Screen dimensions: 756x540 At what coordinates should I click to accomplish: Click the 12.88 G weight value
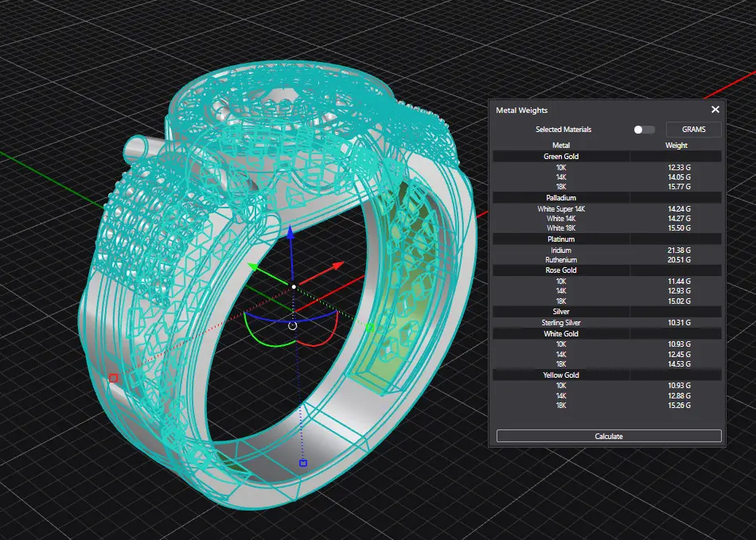click(679, 395)
